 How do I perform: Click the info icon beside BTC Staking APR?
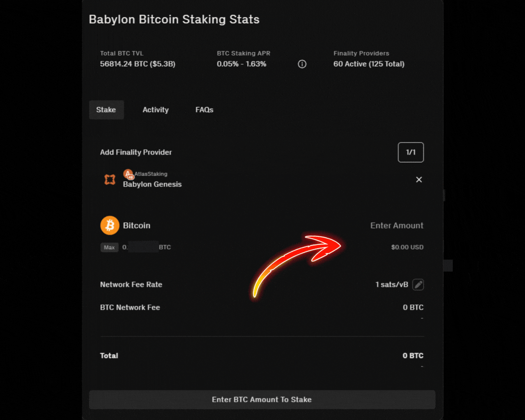(302, 64)
